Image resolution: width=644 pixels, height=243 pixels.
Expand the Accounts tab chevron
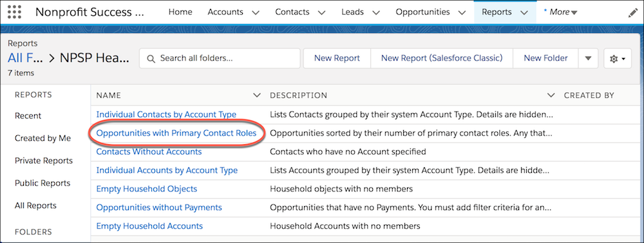coord(256,13)
